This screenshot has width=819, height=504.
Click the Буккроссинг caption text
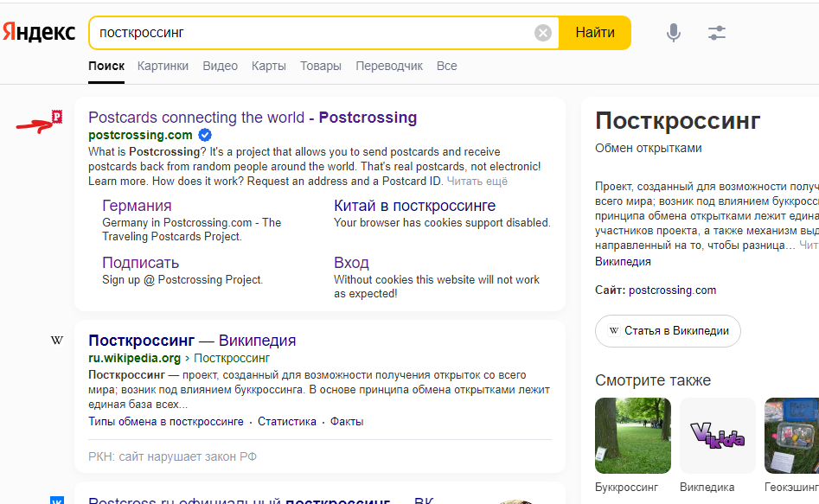pos(626,488)
